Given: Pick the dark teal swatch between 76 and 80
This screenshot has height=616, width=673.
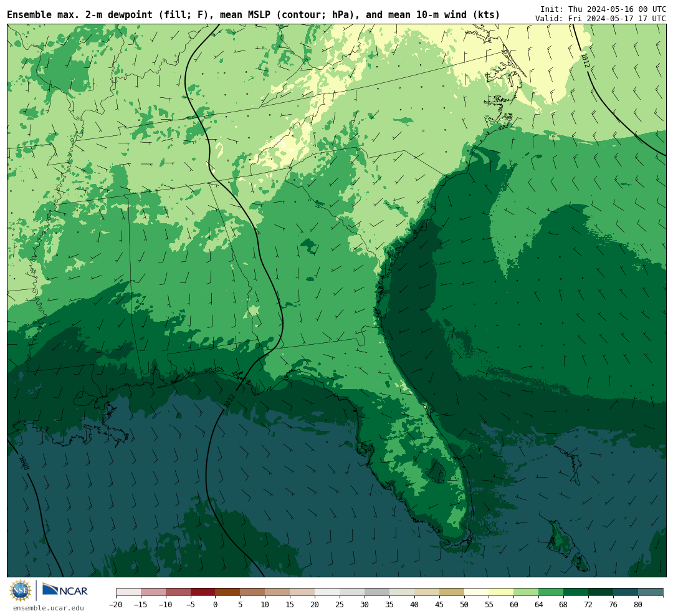Looking at the screenshot, I should [x=626, y=592].
